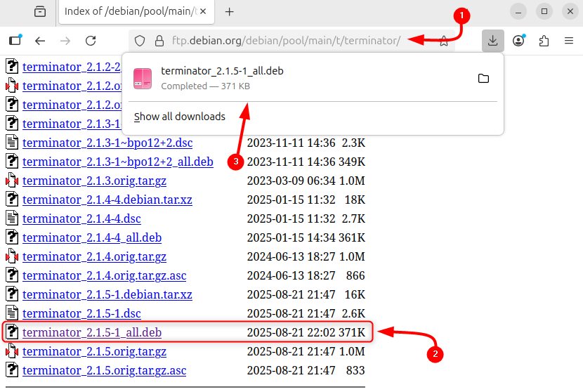Open Firefox View tab list icon

40,11
